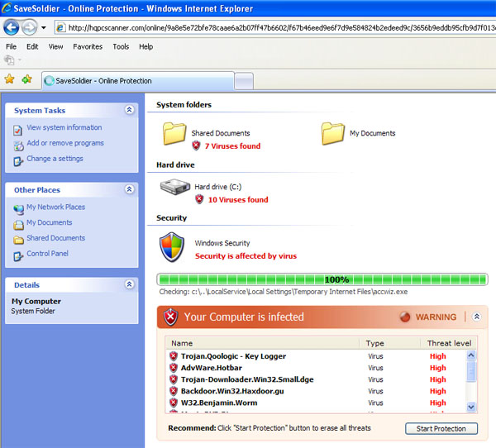Click the Hard drive (C:) icon
This screenshot has height=448, width=496.
(175, 187)
